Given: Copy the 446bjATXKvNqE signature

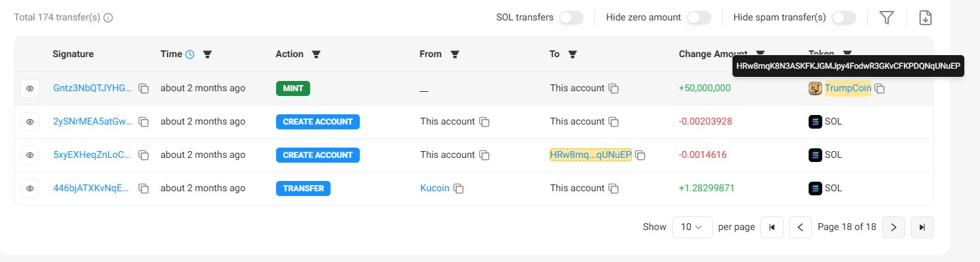Looking at the screenshot, I should pyautogui.click(x=143, y=189).
